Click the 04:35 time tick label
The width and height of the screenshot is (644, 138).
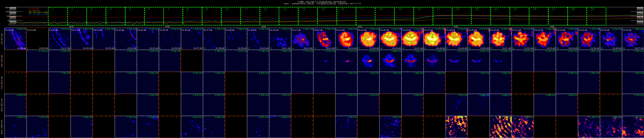(x=167, y=26)
